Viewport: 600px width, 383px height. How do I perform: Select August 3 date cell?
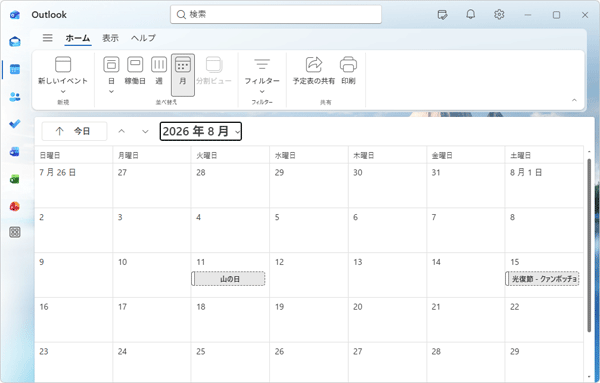(152, 231)
